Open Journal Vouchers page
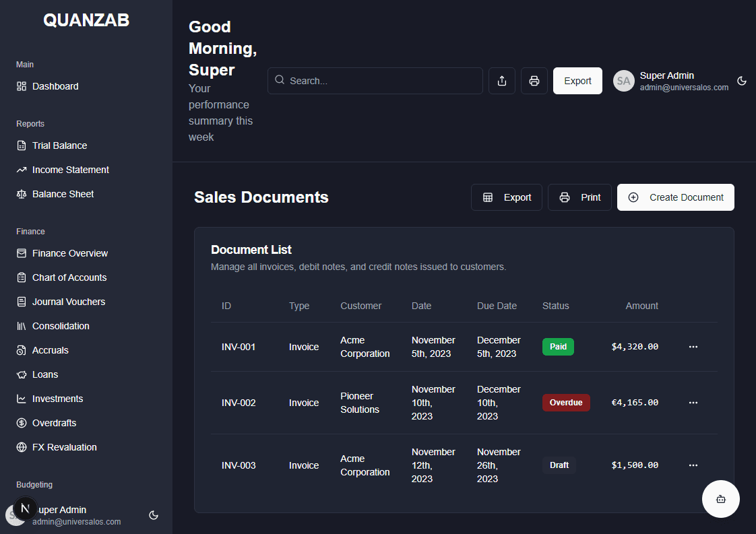Viewport: 756px width, 534px height. [69, 302]
